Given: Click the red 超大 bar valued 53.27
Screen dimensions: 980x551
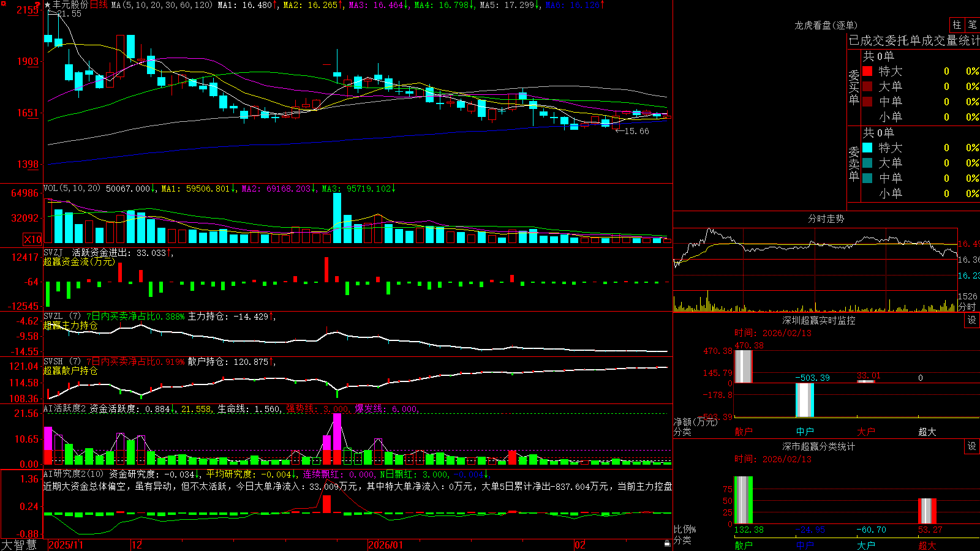Looking at the screenshot, I should (927, 511).
